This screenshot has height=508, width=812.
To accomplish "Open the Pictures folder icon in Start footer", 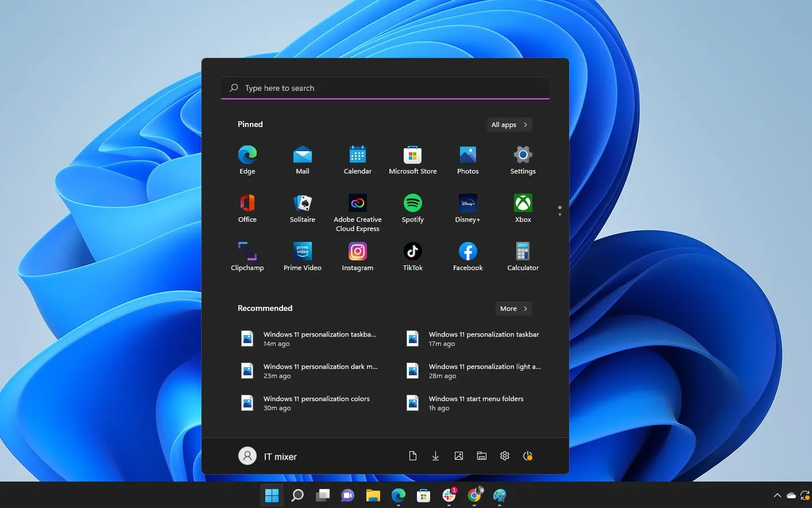I will click(458, 456).
